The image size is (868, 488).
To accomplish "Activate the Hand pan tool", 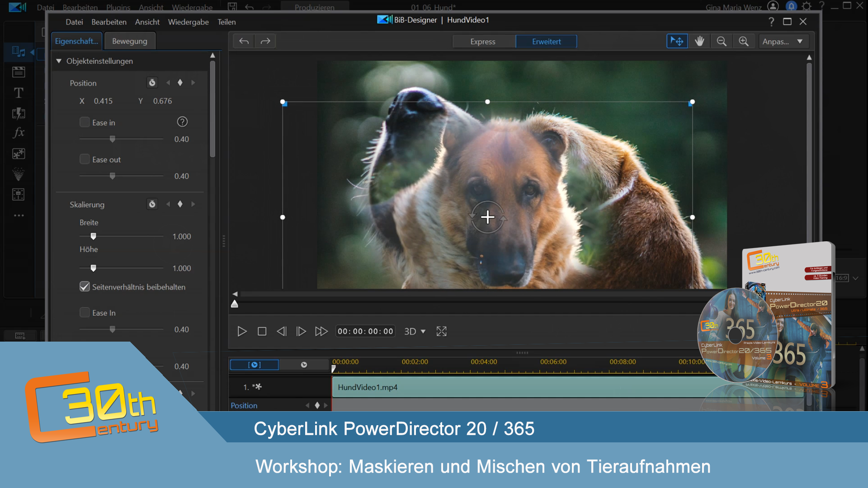I will click(x=699, y=41).
